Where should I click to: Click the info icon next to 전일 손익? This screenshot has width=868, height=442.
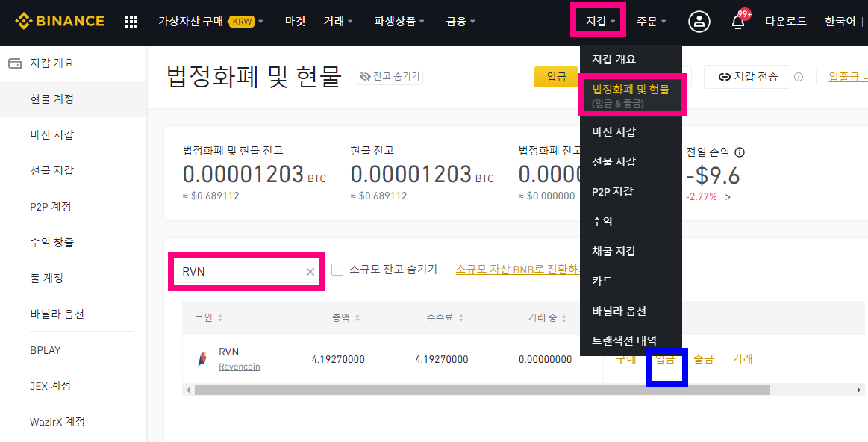tap(740, 152)
